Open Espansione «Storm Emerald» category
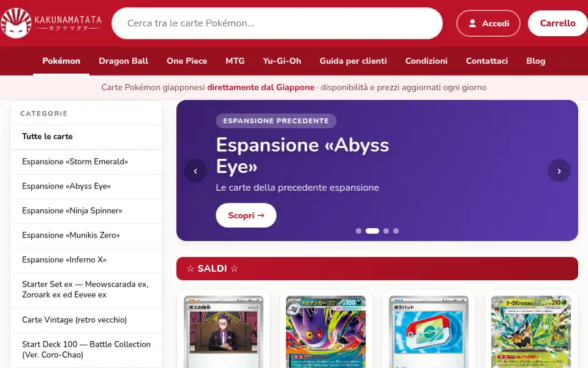Screen dimensions: 588x368 click(86, 162)
